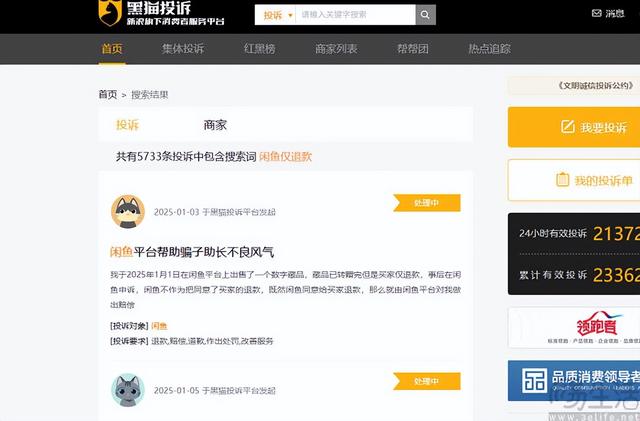Click the 我要投诉 pencil icon
Viewport: 640px width, 421px height.
click(x=567, y=127)
